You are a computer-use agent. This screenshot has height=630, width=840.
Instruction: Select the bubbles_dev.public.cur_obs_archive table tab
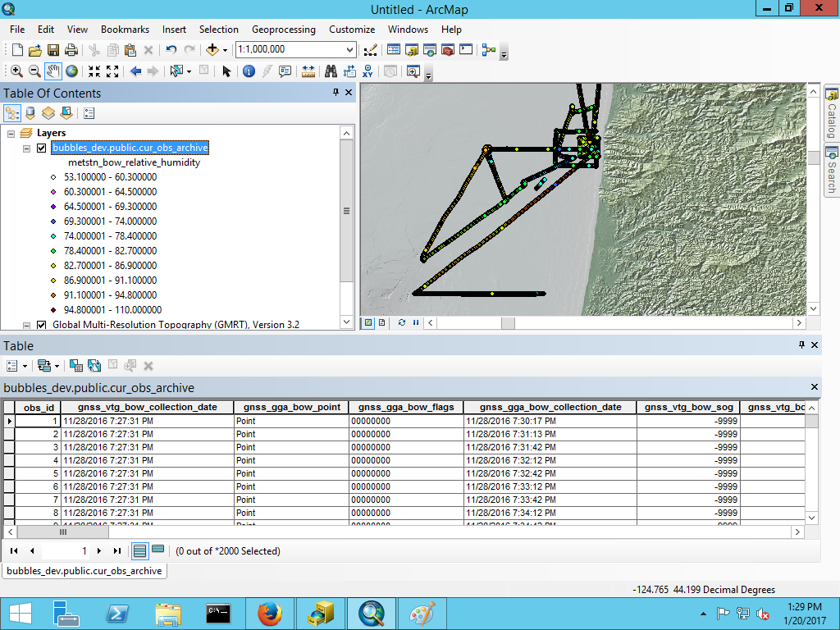(x=84, y=571)
